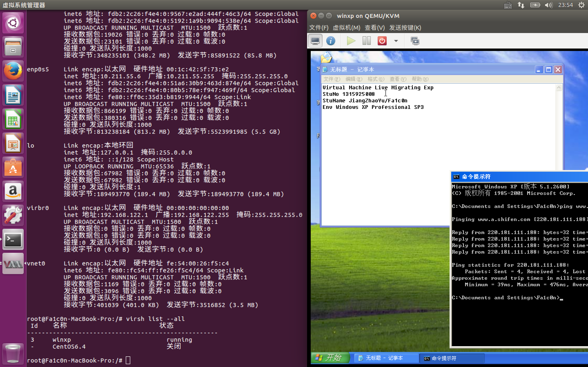
Task: Open the virtual hardware details info icon
Action: pos(331,41)
